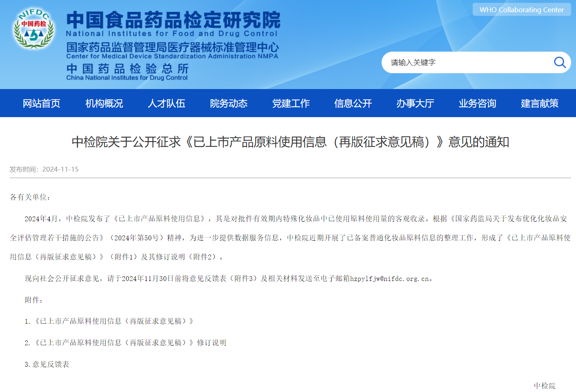Viewport: 576px width, 392px height.
Task: Click the magnifier search icon
Action: [560, 62]
